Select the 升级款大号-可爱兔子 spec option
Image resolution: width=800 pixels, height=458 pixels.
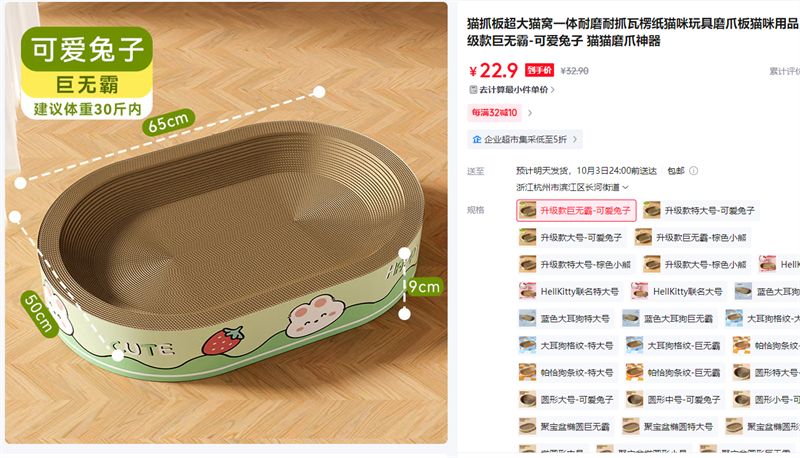pyautogui.click(x=571, y=237)
